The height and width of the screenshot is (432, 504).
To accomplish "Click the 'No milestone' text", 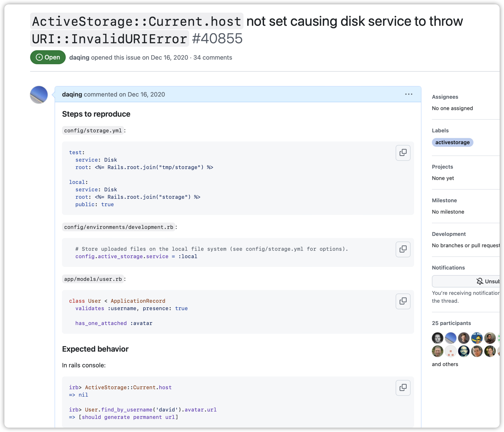I will point(448,212).
